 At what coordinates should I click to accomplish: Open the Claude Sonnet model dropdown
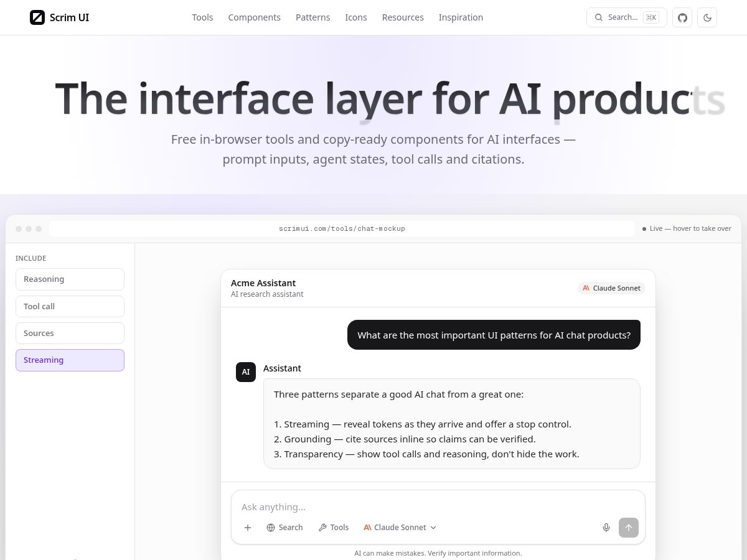pos(400,528)
